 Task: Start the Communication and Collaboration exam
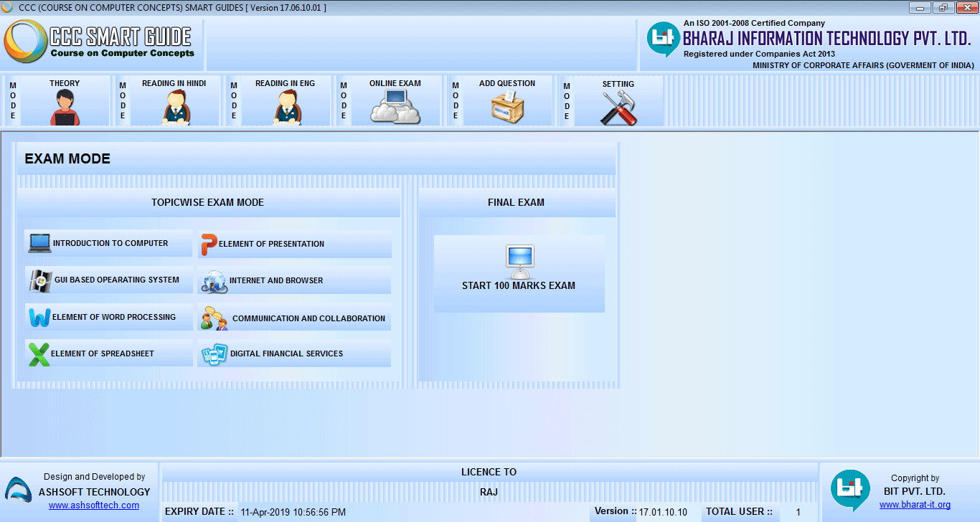coord(295,318)
